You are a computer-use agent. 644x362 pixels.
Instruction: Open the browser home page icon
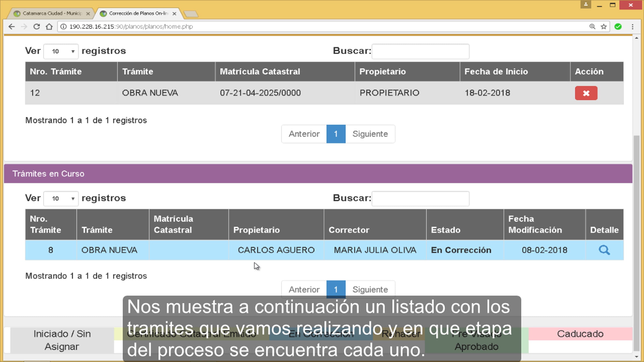[49, 27]
